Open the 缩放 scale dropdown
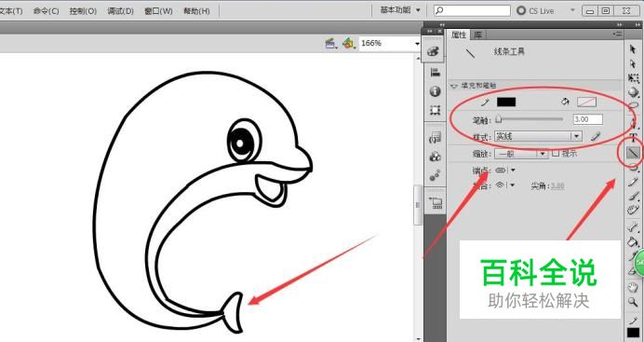This screenshot has height=342, width=644. pyautogui.click(x=521, y=154)
